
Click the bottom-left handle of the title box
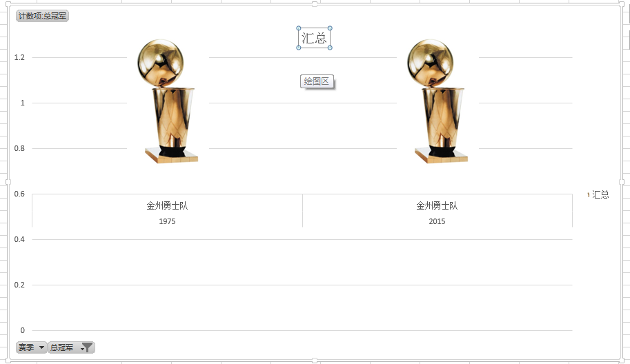pyautogui.click(x=299, y=48)
